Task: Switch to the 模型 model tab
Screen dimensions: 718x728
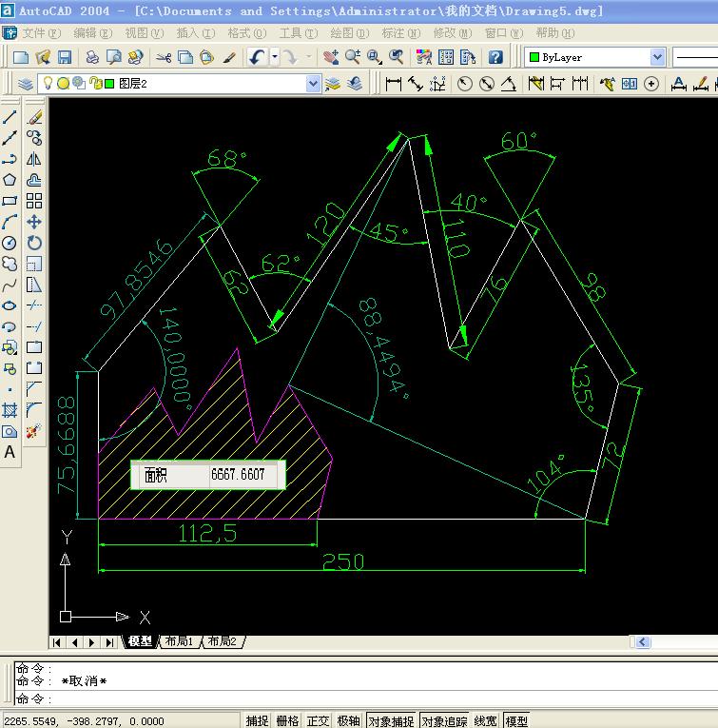Action: pyautogui.click(x=140, y=641)
